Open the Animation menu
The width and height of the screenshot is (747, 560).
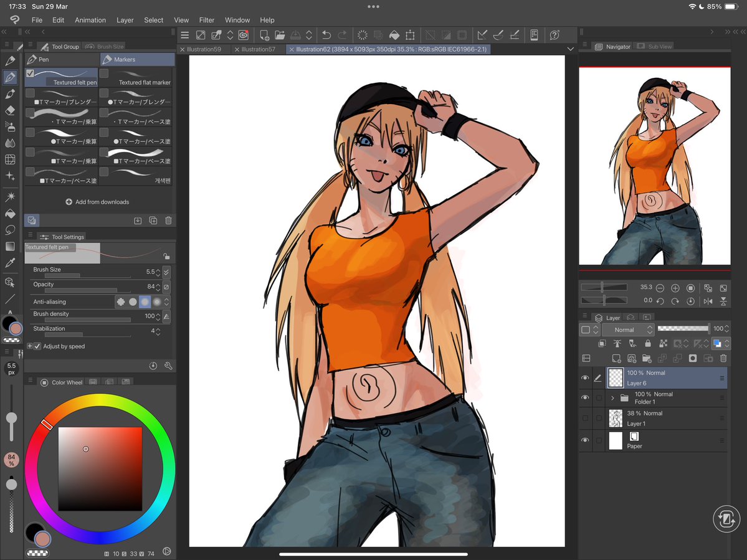pyautogui.click(x=90, y=20)
